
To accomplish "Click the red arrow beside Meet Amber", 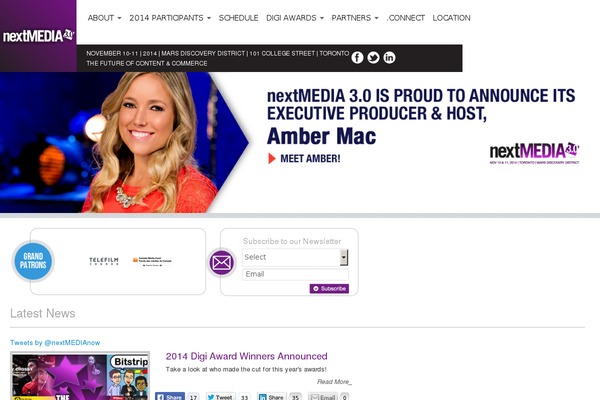I will pyautogui.click(x=272, y=158).
